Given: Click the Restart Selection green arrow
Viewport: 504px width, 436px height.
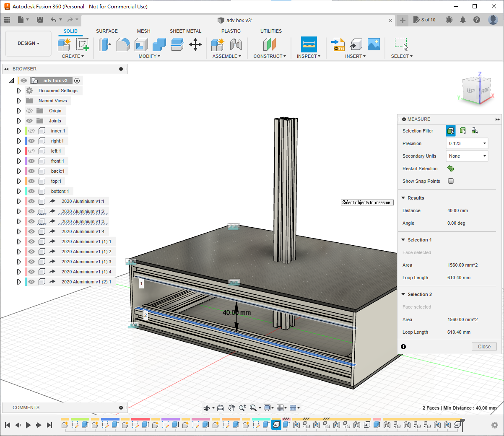Looking at the screenshot, I should (451, 169).
